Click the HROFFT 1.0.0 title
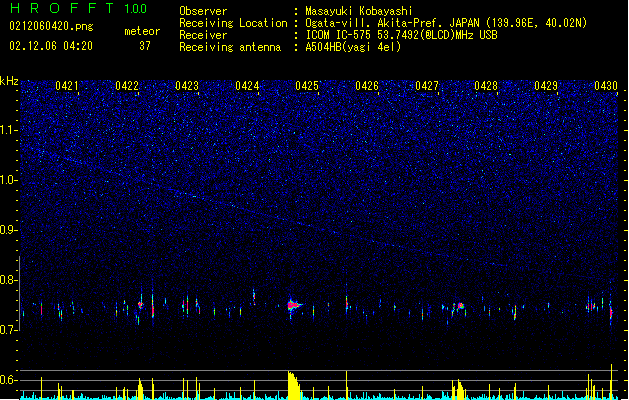 (x=79, y=8)
